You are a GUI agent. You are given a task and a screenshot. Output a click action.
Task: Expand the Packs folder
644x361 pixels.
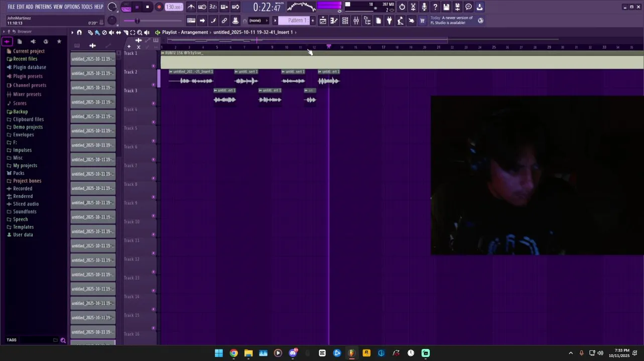[19, 173]
